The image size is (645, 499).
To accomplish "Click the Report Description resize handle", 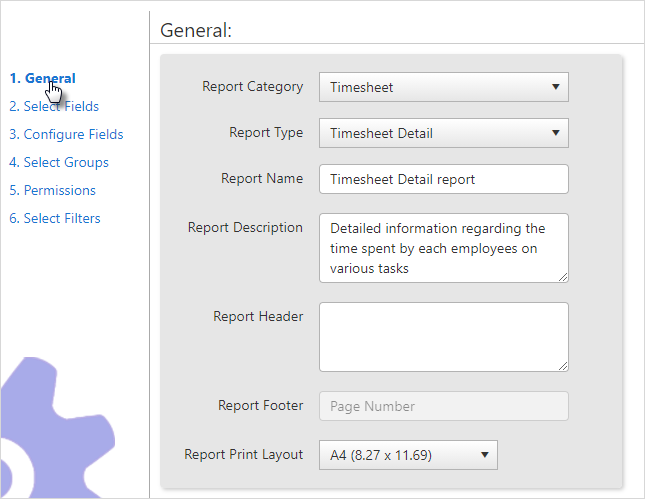I will (563, 277).
